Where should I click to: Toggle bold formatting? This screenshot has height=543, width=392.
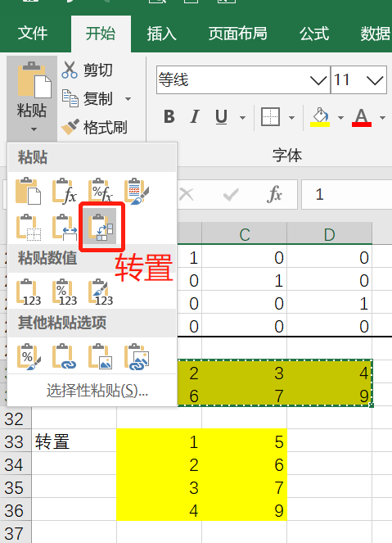pyautogui.click(x=169, y=116)
